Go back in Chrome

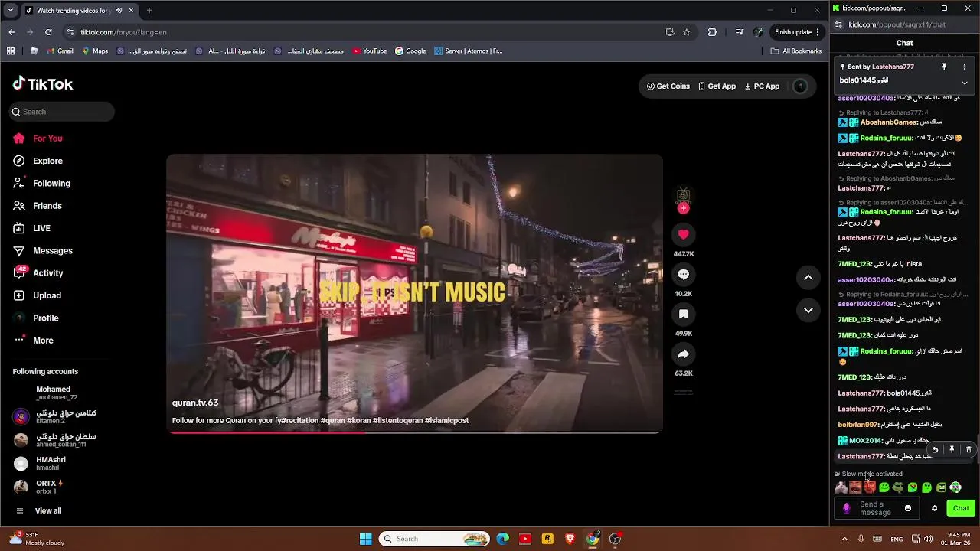coord(11,32)
